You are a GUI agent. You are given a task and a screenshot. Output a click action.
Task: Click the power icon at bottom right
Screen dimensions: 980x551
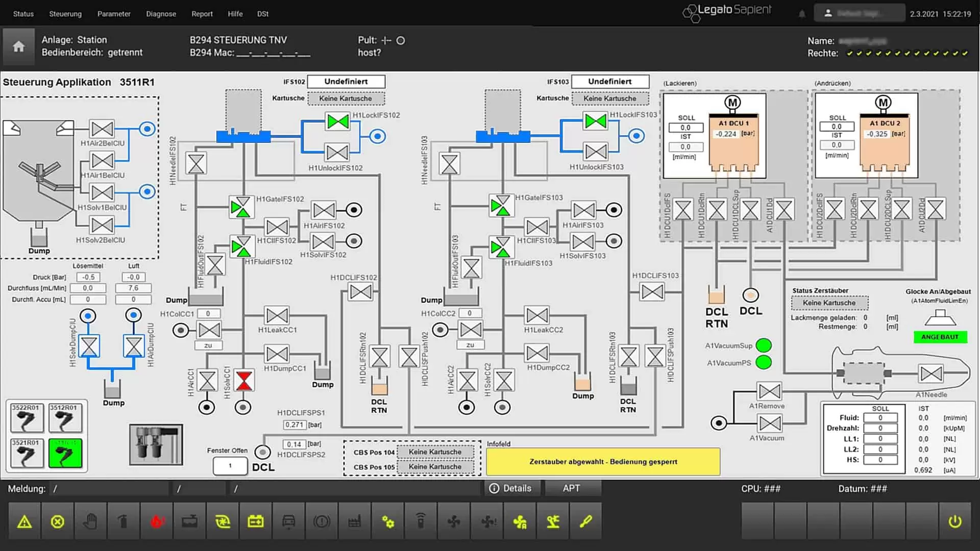click(955, 521)
